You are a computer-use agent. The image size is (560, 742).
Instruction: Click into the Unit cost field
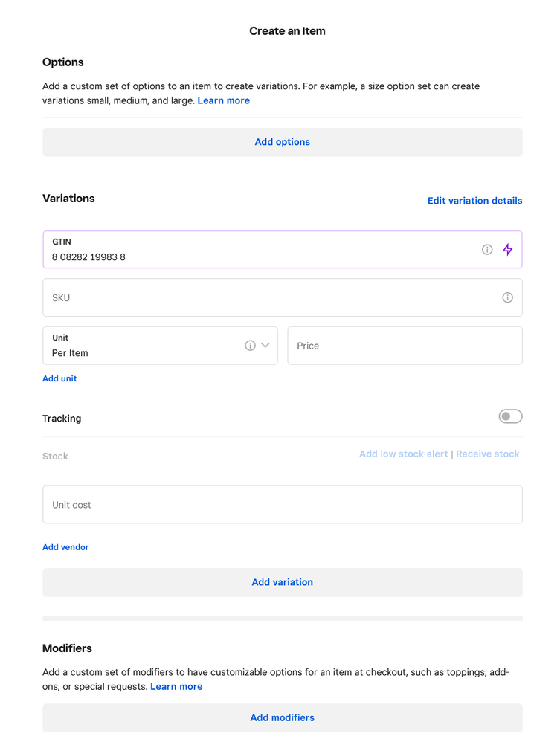click(x=282, y=505)
